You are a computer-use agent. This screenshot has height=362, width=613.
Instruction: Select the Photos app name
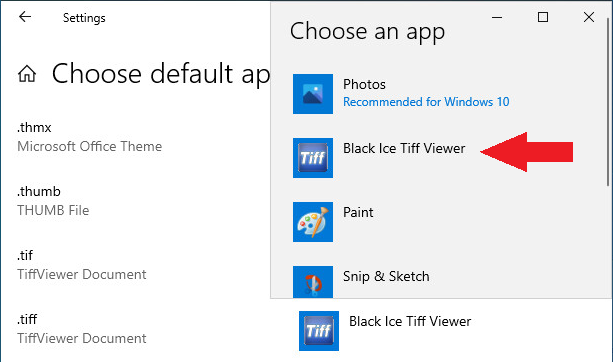click(x=364, y=84)
